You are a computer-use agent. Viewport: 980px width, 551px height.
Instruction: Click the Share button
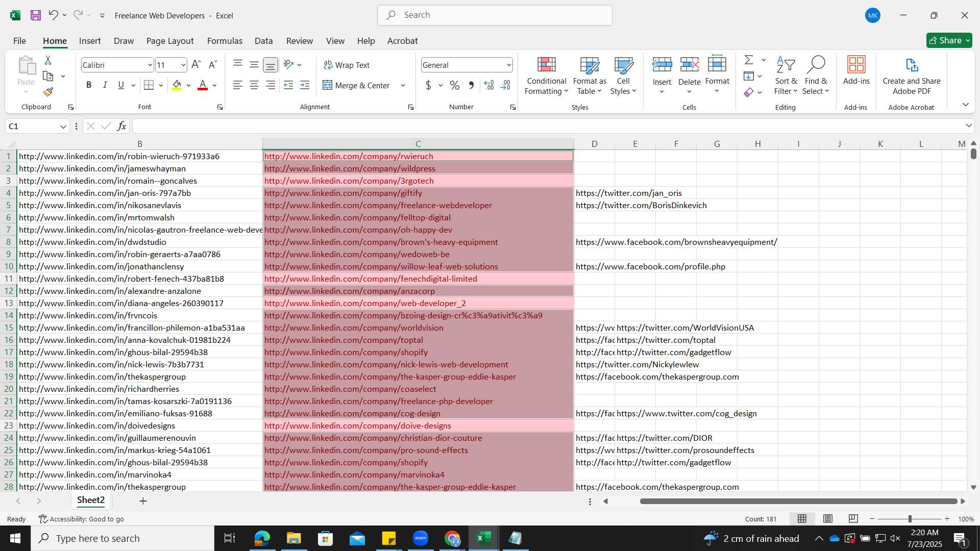pyautogui.click(x=949, y=40)
